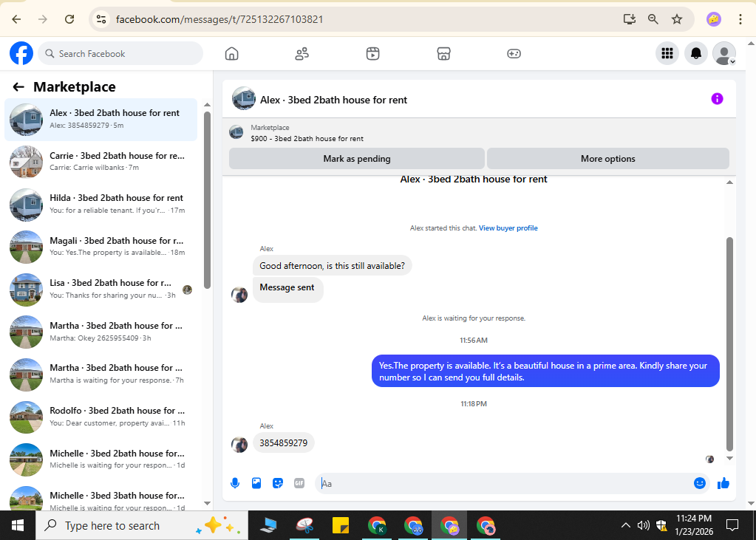The height and width of the screenshot is (540, 756).
Task: Show hidden system tray icons
Action: click(x=625, y=525)
